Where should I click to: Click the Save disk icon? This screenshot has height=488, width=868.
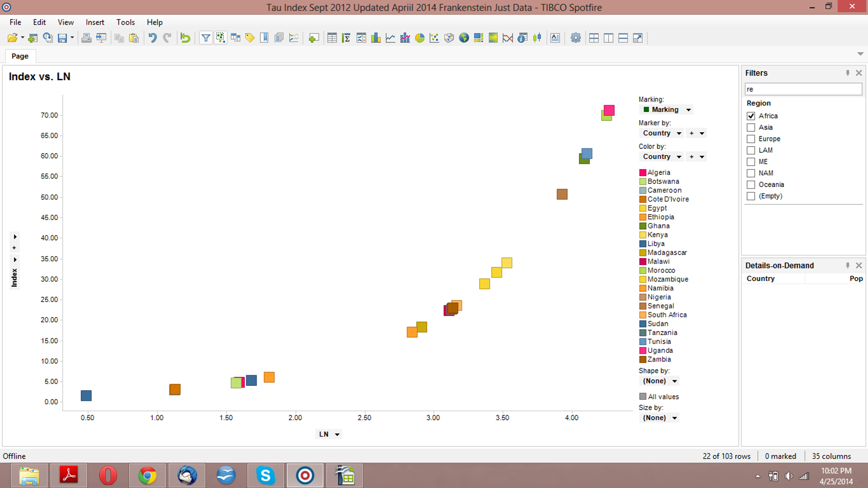tap(62, 38)
